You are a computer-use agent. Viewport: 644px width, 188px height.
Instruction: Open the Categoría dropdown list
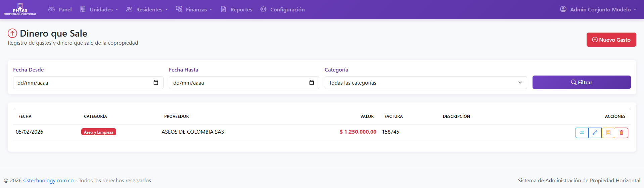[x=426, y=83]
